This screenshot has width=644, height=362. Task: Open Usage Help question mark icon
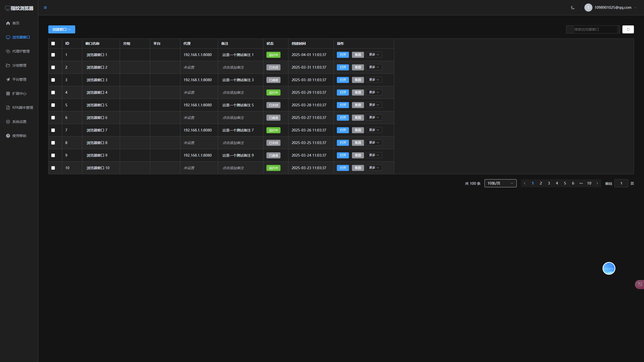pyautogui.click(x=8, y=136)
